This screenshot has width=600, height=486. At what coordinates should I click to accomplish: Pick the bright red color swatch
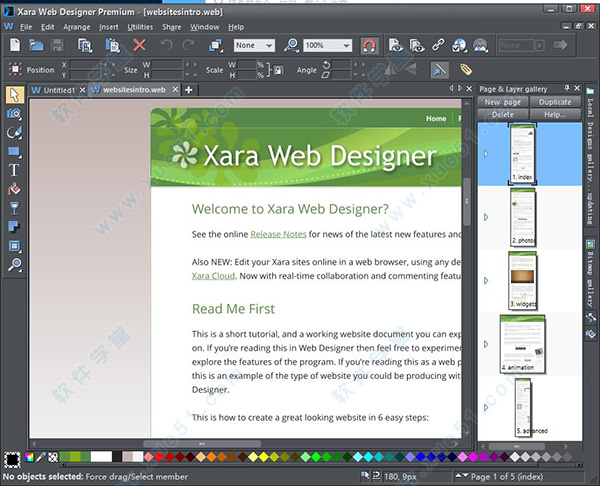pyautogui.click(x=159, y=457)
